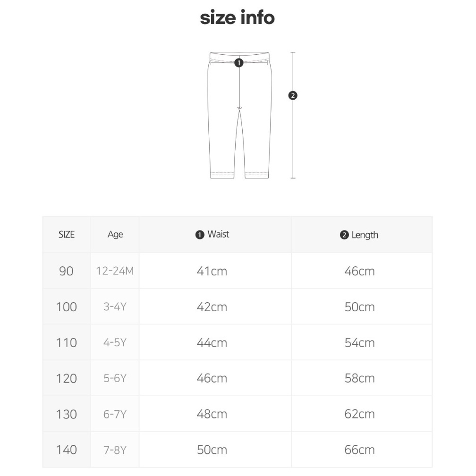Click the 48cm waist value
The image size is (476, 476).
(212, 414)
